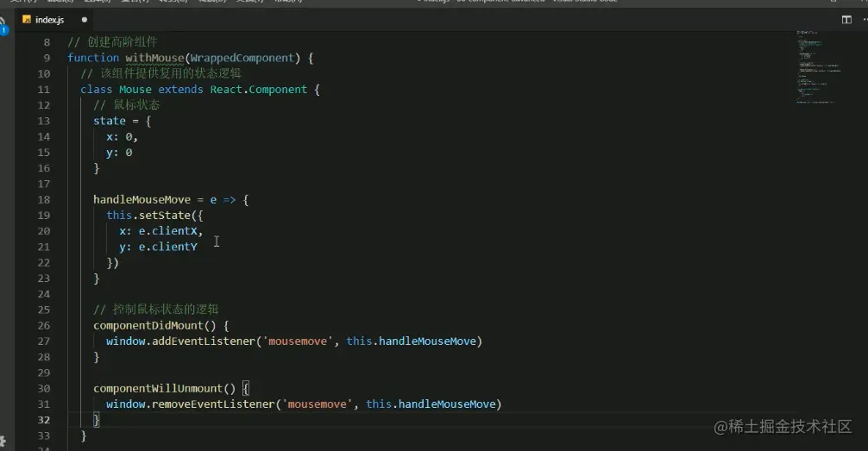868x451 pixels.
Task: Click the 'WrappedComponent' parameter
Action: pyautogui.click(x=242, y=58)
